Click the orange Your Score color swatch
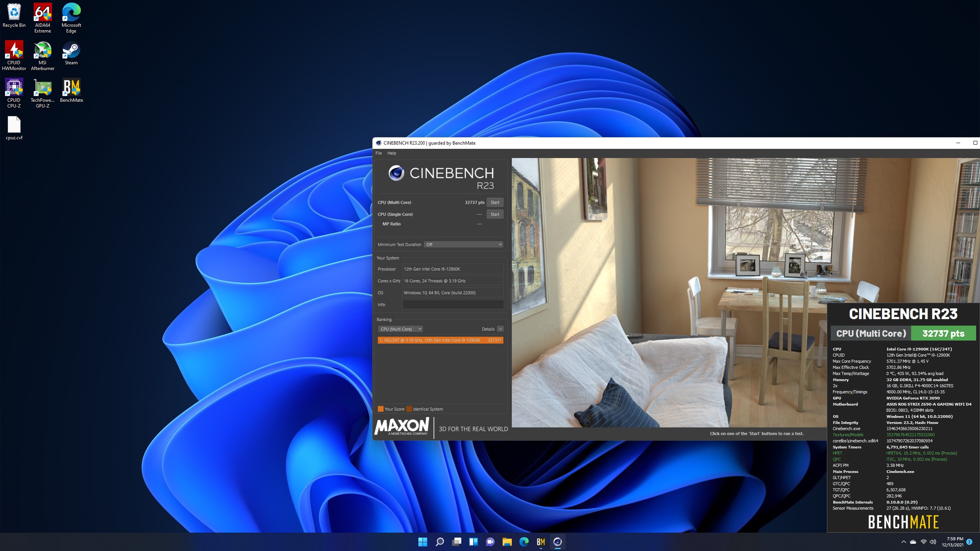Viewport: 980px width, 551px height. [380, 409]
